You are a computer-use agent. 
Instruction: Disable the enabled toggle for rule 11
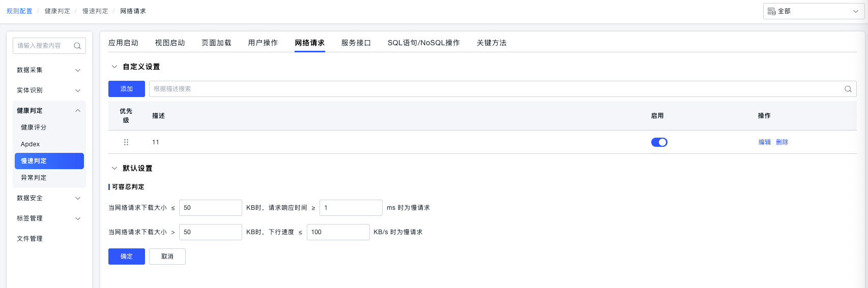click(659, 142)
